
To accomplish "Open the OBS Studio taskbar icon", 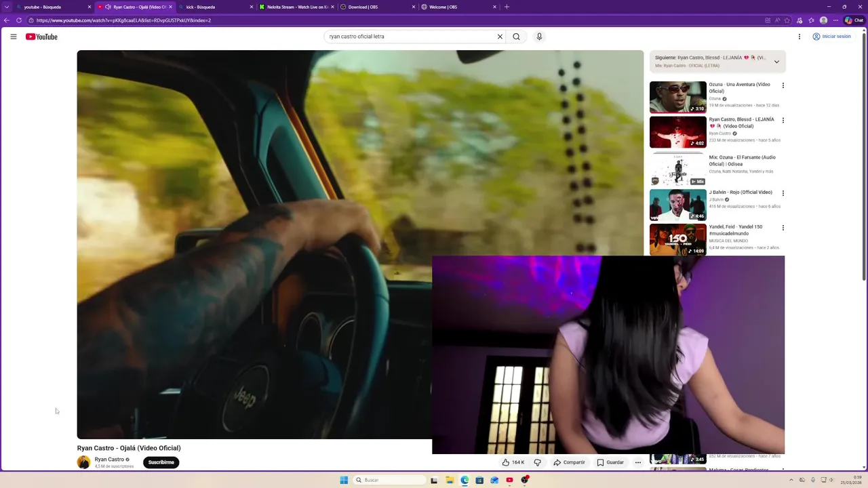I will [x=525, y=480].
